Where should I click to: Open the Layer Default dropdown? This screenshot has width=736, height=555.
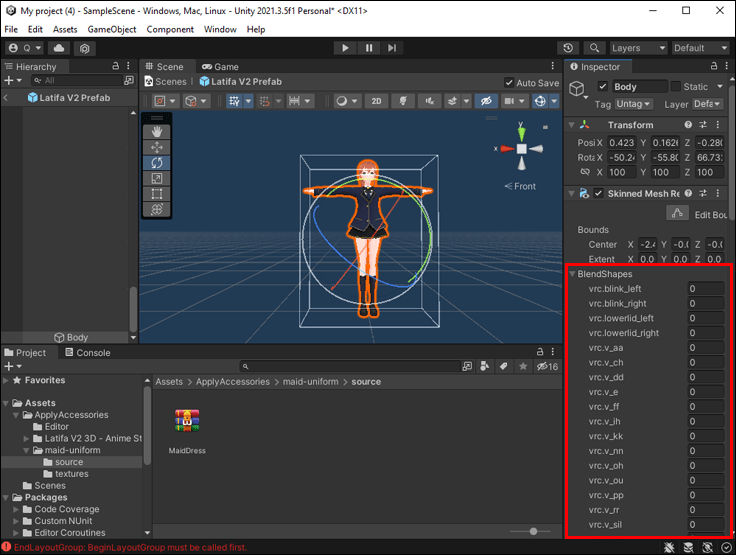pos(707,104)
